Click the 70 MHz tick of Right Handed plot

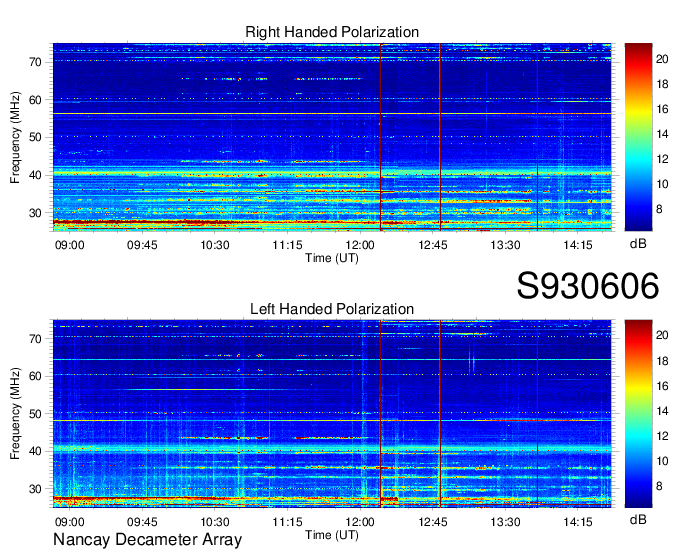coord(35,62)
